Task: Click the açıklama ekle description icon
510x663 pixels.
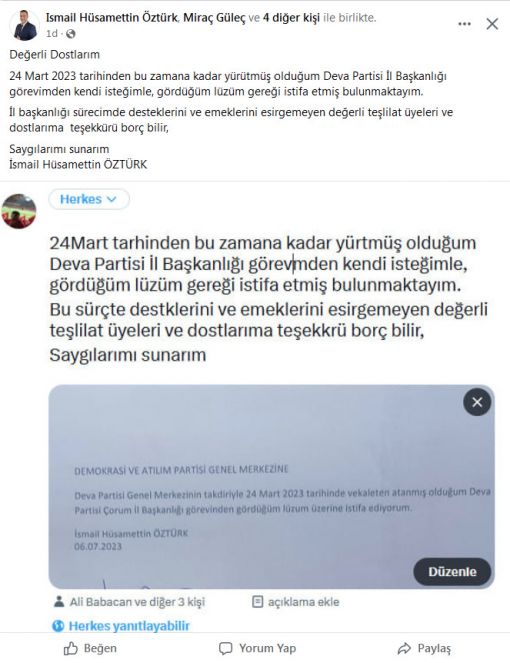Action: point(257,601)
